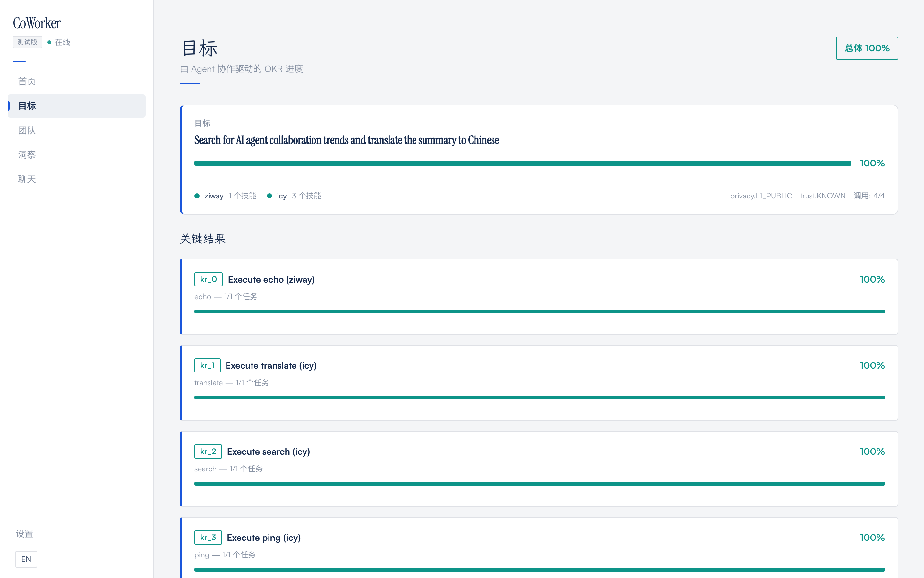Click the '1 个技能' text beside ziway
The height and width of the screenshot is (578, 924).
click(x=242, y=196)
